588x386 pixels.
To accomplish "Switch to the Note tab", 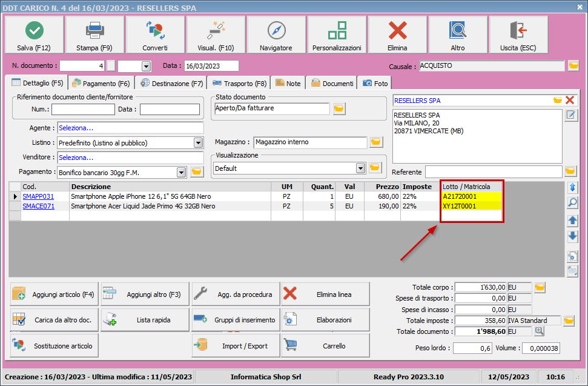I will point(288,83).
